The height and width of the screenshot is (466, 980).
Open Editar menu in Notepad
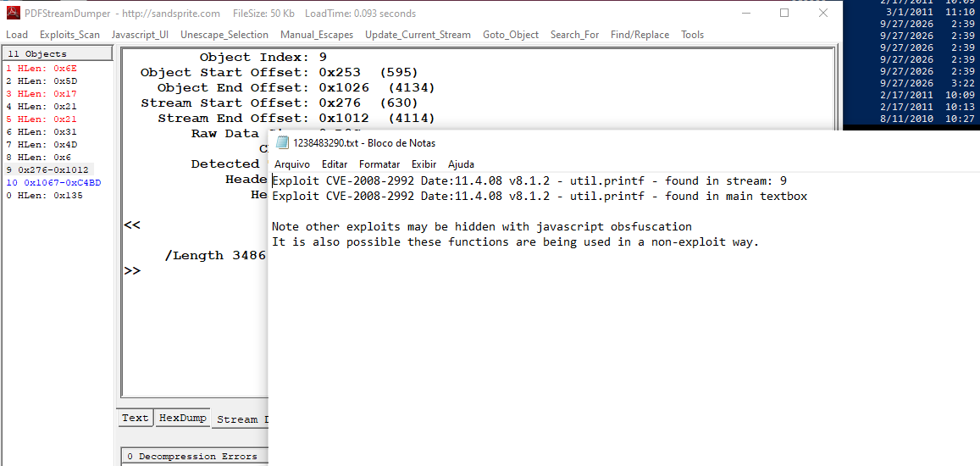point(335,164)
